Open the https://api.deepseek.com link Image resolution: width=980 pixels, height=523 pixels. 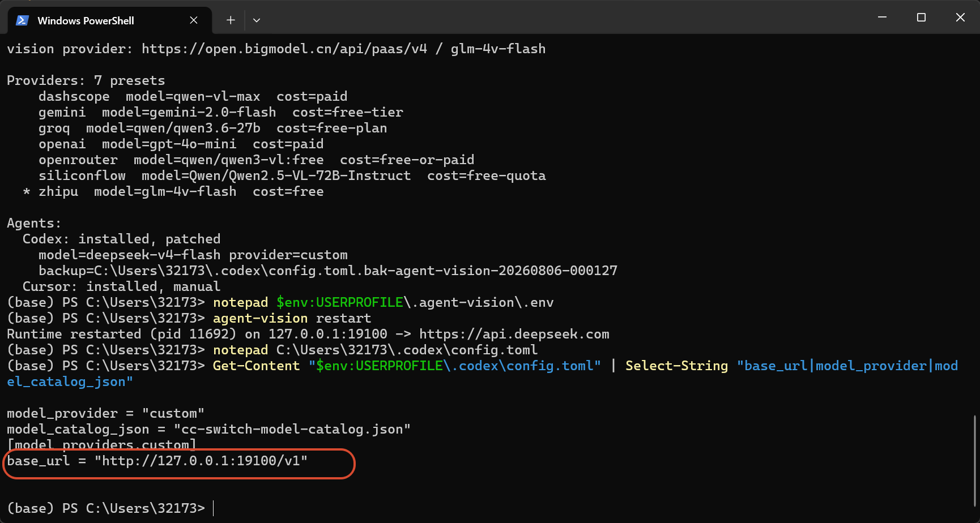pyautogui.click(x=514, y=335)
